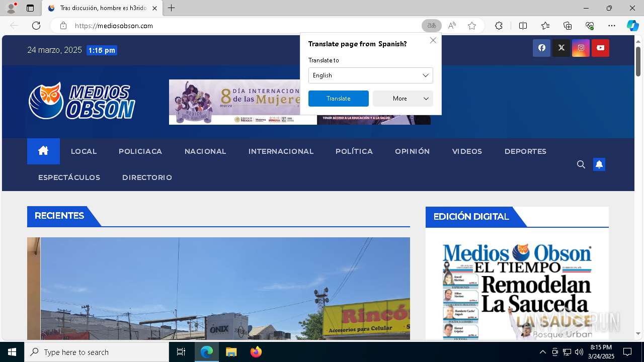
Task: Launch Firefox from the taskbar
Action: click(256, 352)
